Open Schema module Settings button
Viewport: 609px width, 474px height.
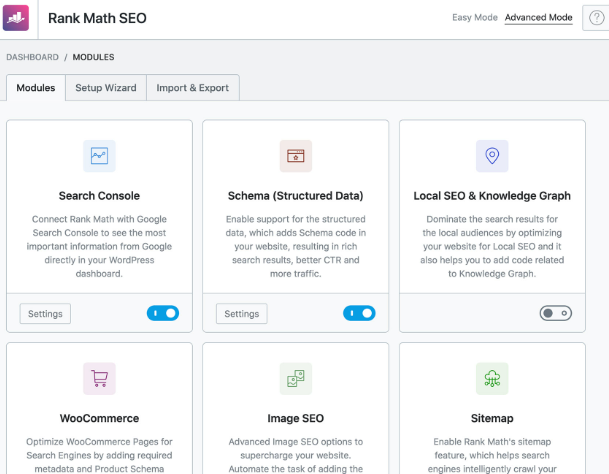click(x=242, y=314)
